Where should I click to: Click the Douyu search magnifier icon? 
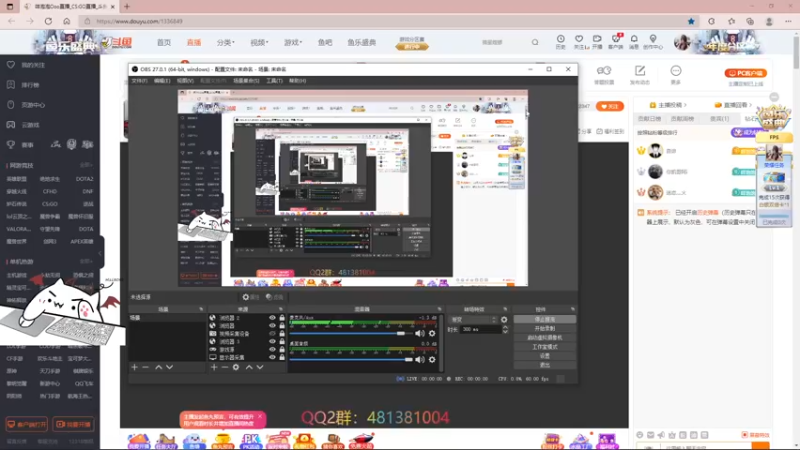[x=535, y=42]
